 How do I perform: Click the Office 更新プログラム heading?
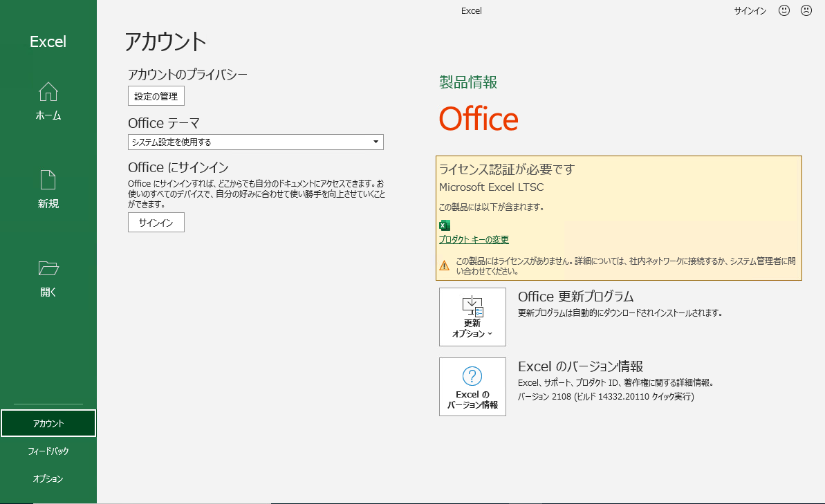[575, 296]
